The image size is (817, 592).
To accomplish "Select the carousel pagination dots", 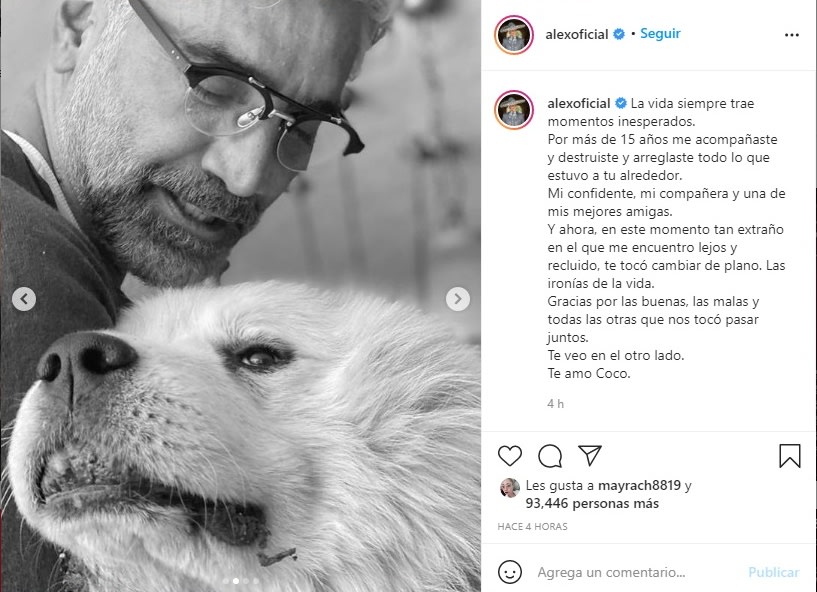I will tap(240, 581).
